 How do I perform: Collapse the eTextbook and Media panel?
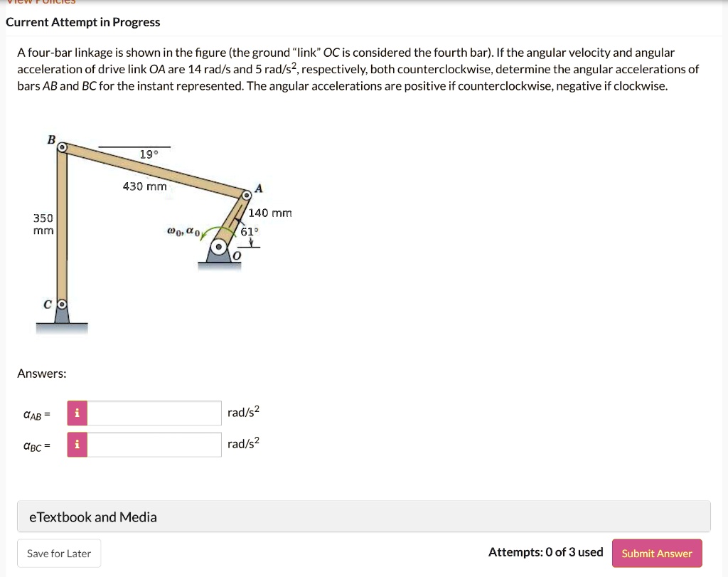pyautogui.click(x=92, y=517)
